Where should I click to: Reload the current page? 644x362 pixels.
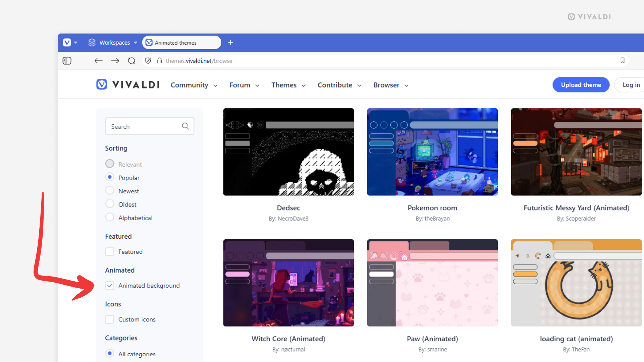131,61
